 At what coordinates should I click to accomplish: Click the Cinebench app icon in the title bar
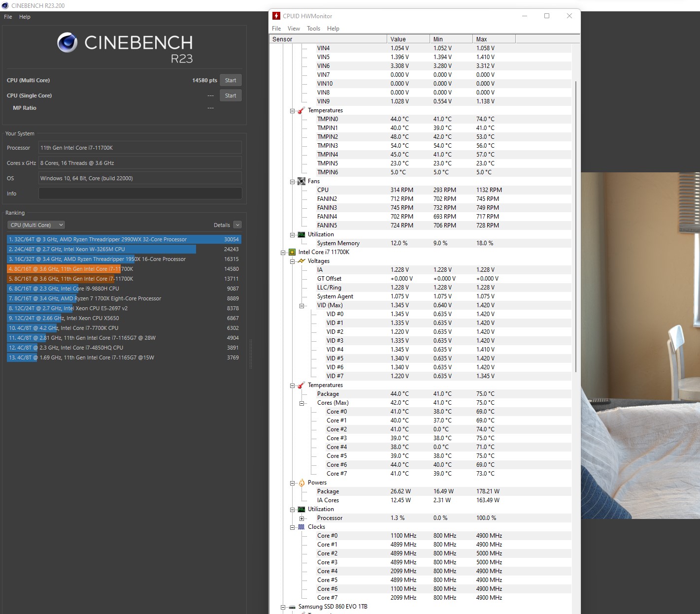[5, 5]
